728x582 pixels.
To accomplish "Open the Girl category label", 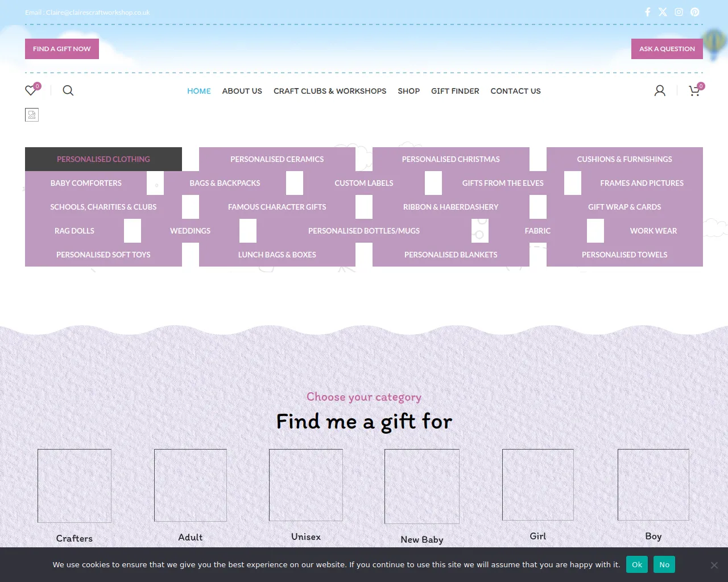I will 538,536.
